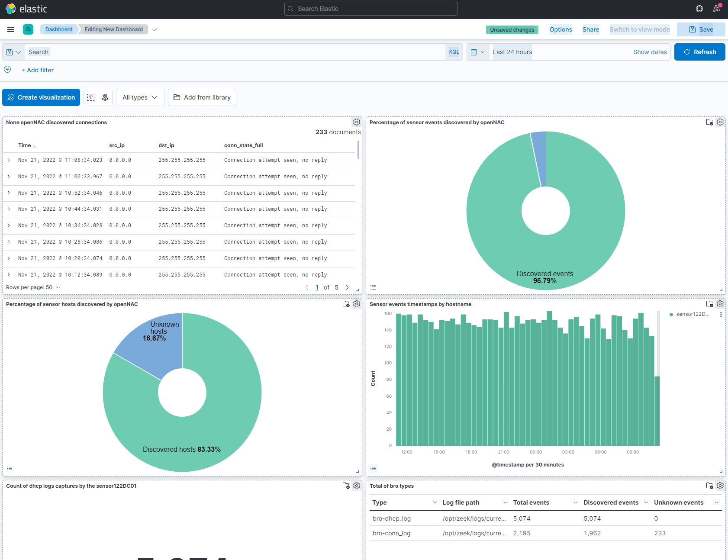
Task: Click the sensor122D legend color dot
Action: (671, 315)
